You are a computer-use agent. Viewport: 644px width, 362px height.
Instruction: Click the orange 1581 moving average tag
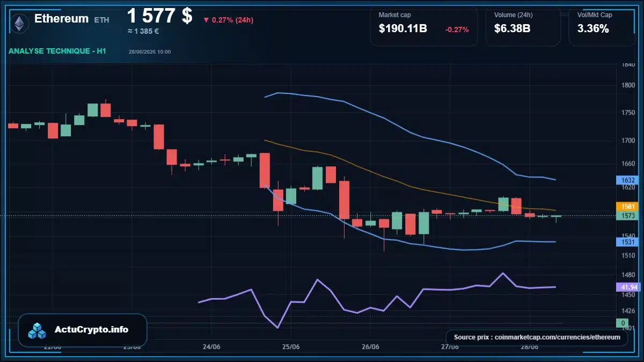[x=628, y=206]
